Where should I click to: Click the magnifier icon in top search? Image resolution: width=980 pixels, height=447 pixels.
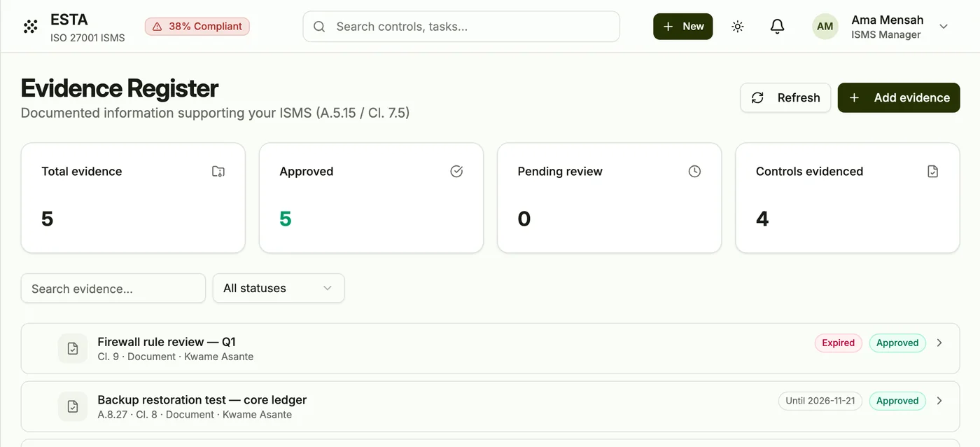[x=319, y=27]
